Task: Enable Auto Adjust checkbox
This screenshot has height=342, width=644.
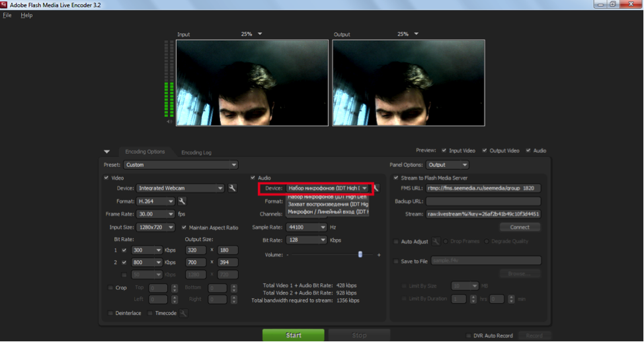Action: coord(396,242)
